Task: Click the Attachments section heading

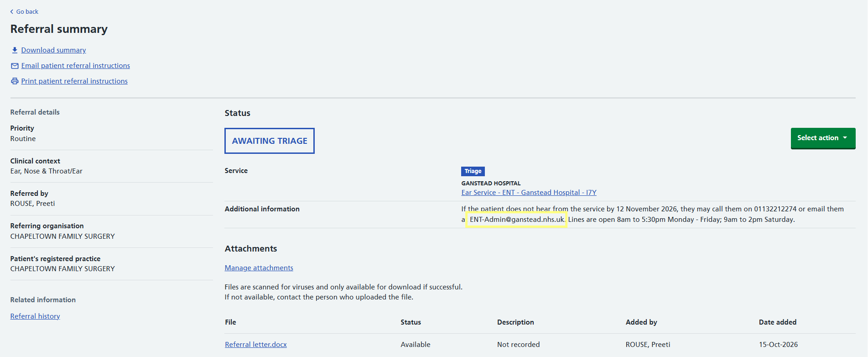Action: click(x=251, y=249)
